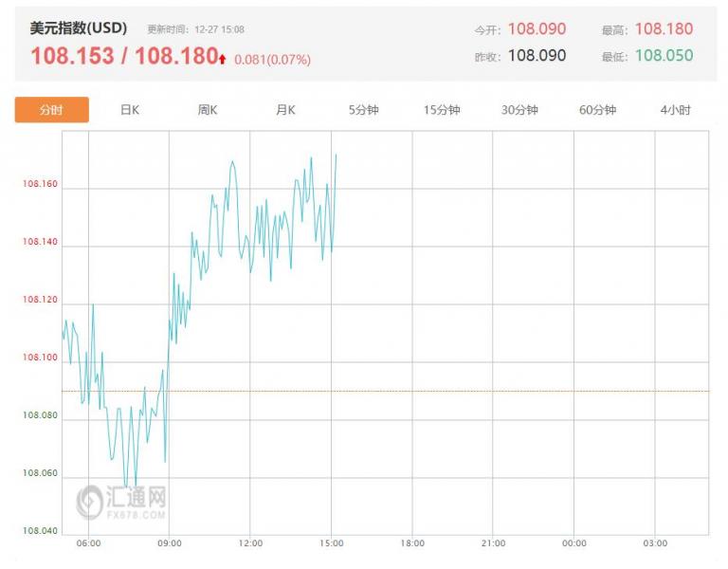Click the 最低 value 108.050
Screen dimensions: 728x569
(x=664, y=55)
